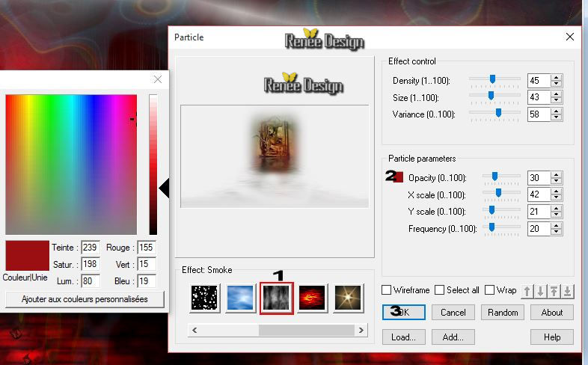Image resolution: width=588 pixels, height=365 pixels.
Task: Decrease Y scale with the down spinner arrow
Action: pyautogui.click(x=557, y=215)
